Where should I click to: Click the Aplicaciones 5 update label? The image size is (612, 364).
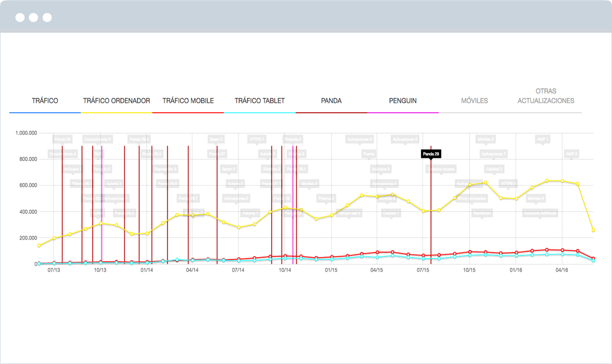click(x=405, y=139)
